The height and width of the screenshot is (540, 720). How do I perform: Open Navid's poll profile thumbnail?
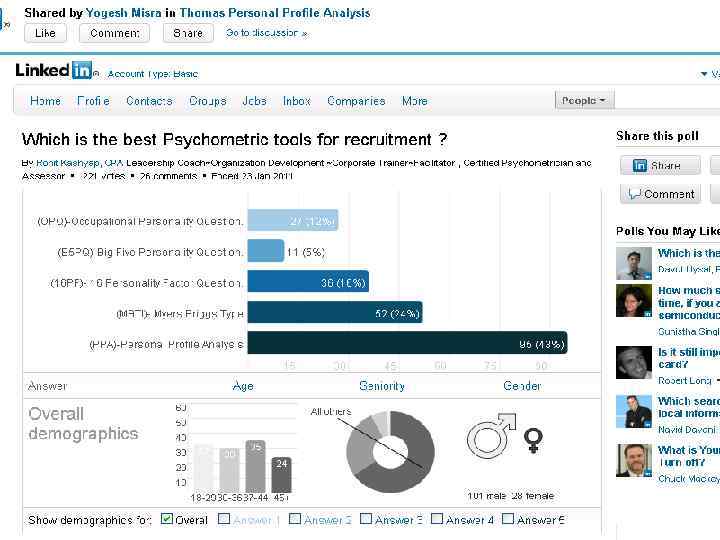tap(634, 411)
